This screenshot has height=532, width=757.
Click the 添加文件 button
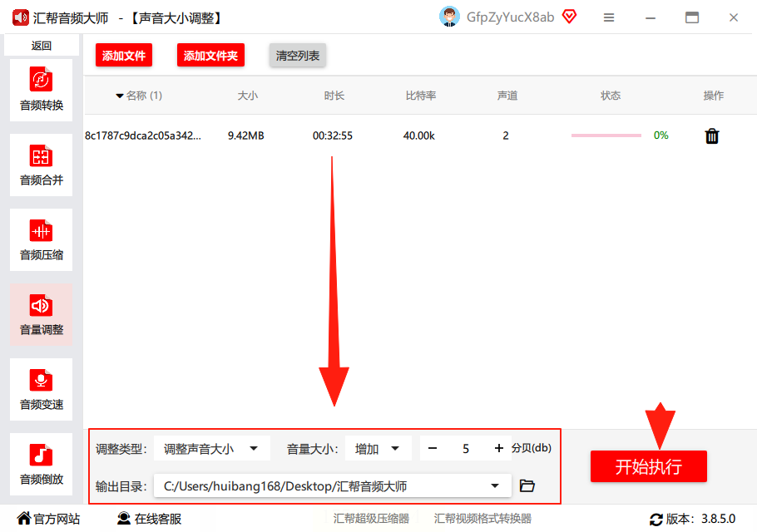click(124, 56)
